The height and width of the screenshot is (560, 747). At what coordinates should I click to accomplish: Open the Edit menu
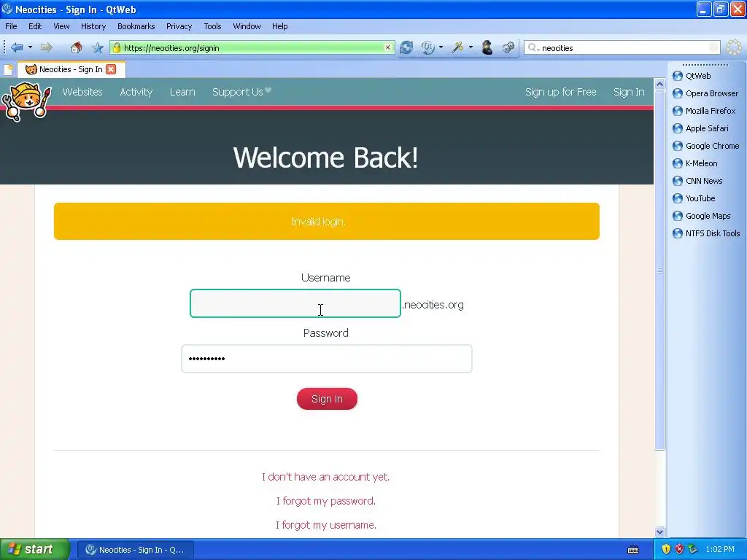35,26
